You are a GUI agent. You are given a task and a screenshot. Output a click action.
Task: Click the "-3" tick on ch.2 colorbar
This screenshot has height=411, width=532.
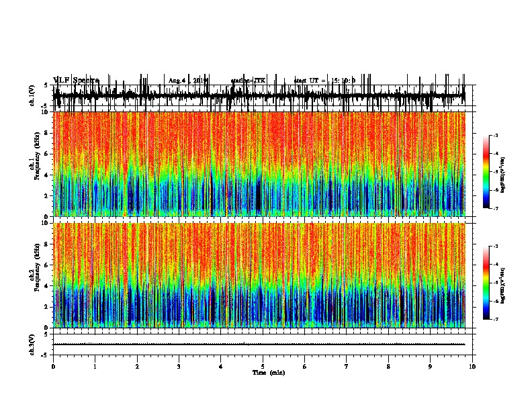(495, 246)
